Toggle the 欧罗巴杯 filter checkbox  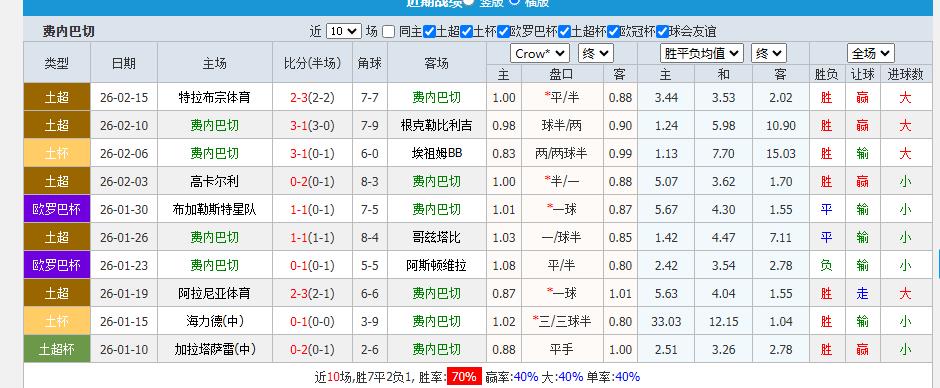tap(503, 31)
